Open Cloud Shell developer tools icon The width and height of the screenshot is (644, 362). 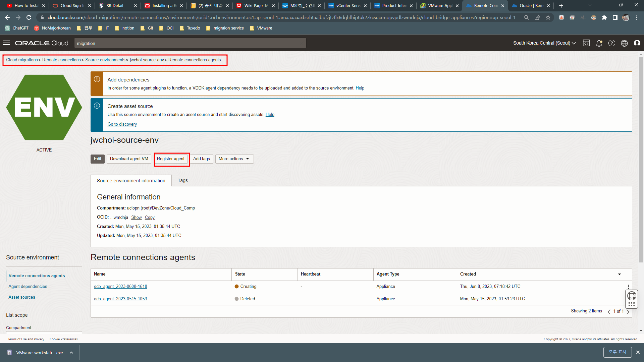[x=586, y=43]
